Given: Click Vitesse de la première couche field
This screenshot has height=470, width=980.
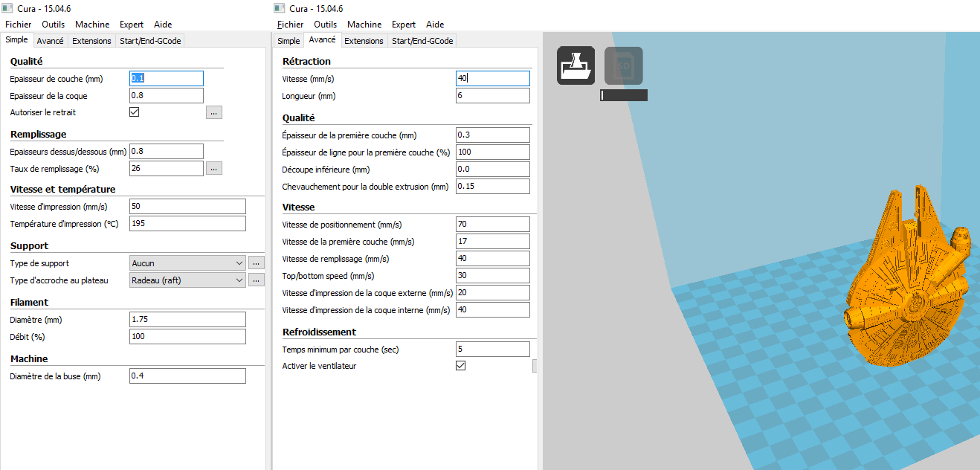Looking at the screenshot, I should pos(492,241).
